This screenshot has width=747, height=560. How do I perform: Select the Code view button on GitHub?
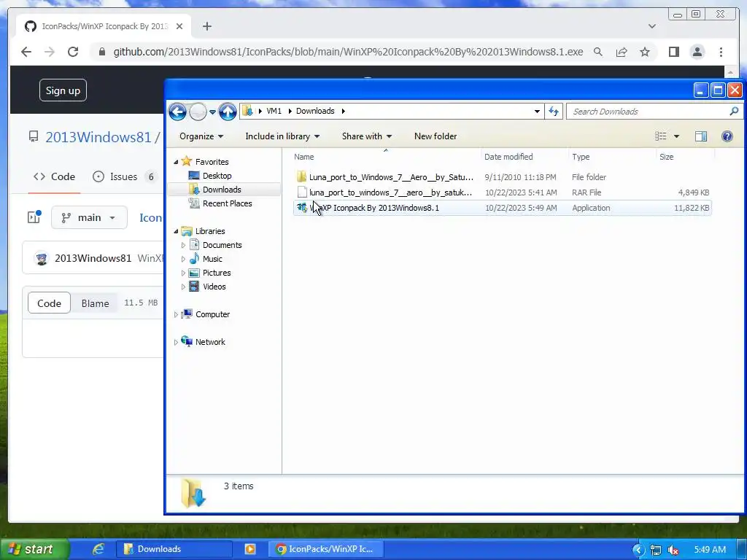pos(49,303)
